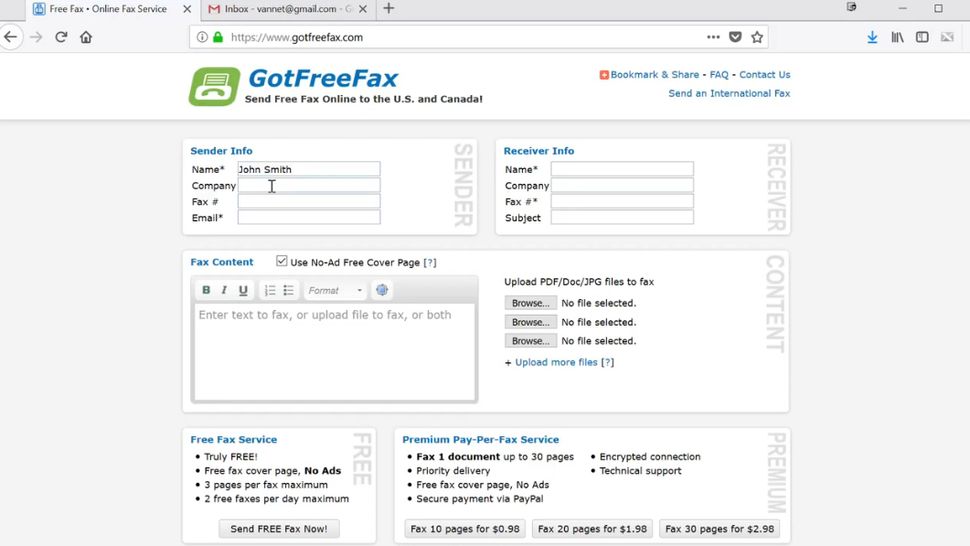Image resolution: width=970 pixels, height=546 pixels.
Task: Reload the current page
Action: pos(61,37)
